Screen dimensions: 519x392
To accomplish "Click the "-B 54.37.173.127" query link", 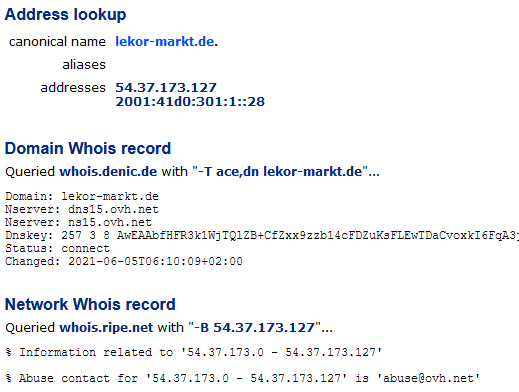I will [x=254, y=328].
